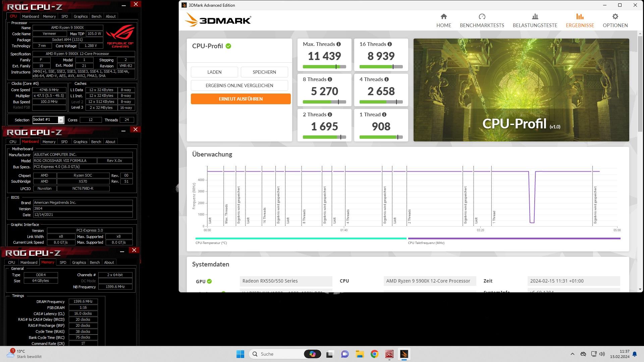The width and height of the screenshot is (644, 362).
Task: Show info for 16 Threads score
Action: [x=390, y=44]
